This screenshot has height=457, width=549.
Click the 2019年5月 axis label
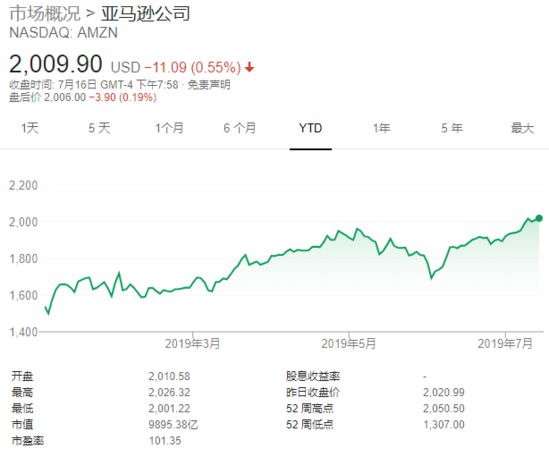pos(348,344)
